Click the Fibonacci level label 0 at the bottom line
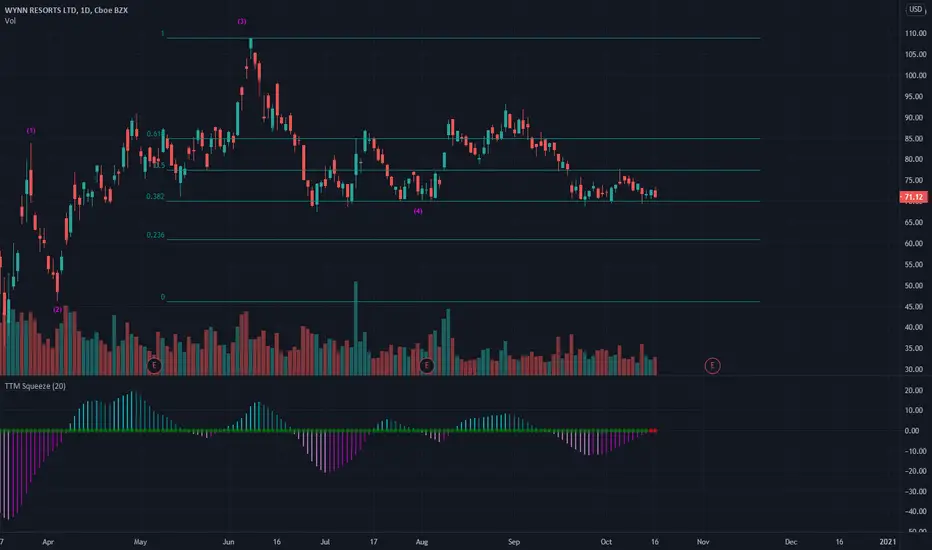Image resolution: width=932 pixels, height=550 pixels. coord(162,297)
